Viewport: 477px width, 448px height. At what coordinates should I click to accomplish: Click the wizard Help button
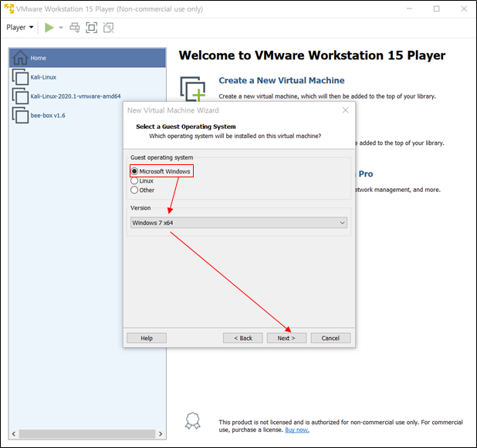tap(147, 338)
